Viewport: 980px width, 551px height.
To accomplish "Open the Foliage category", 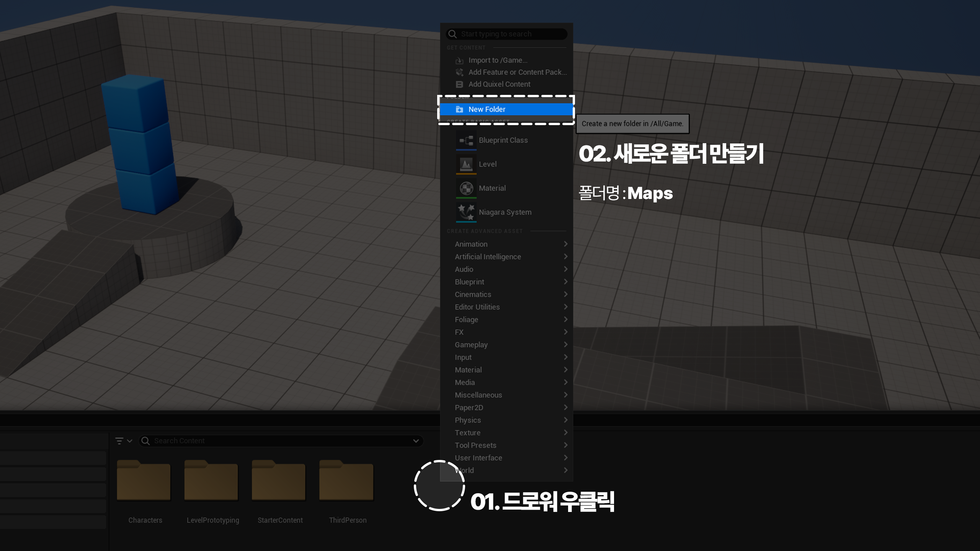I will [506, 320].
